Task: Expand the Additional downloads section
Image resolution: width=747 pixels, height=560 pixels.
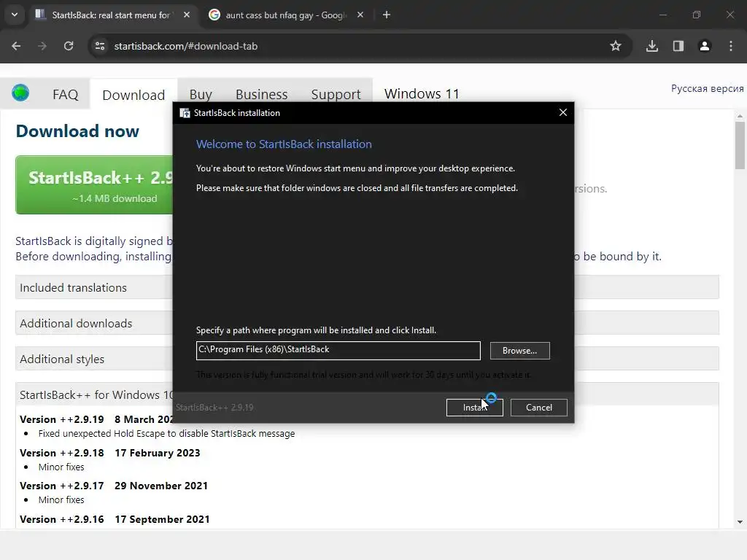Action: coord(94,323)
